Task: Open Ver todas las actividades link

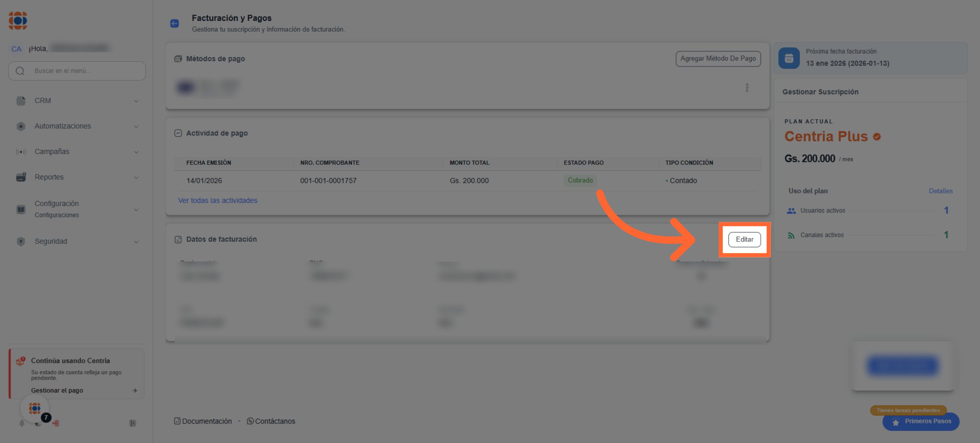Action: 218,201
